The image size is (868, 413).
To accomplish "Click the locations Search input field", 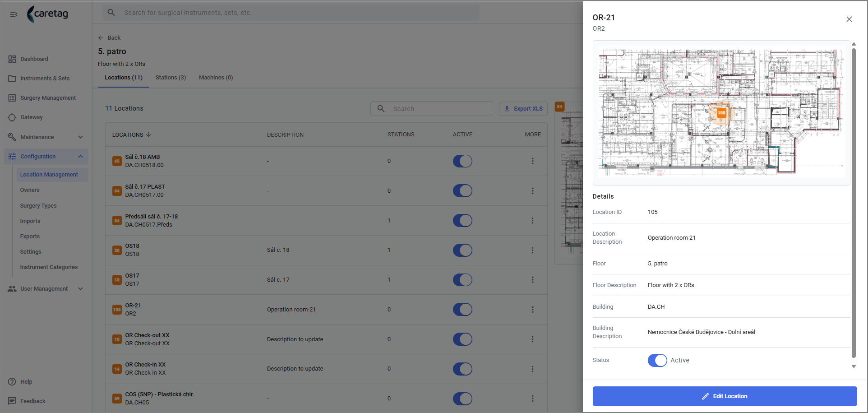I will pos(431,109).
